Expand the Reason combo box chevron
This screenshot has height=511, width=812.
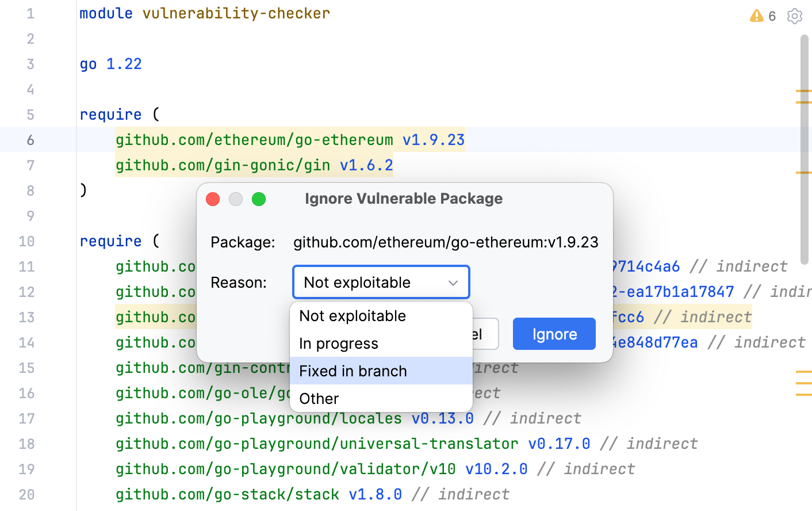coord(453,283)
